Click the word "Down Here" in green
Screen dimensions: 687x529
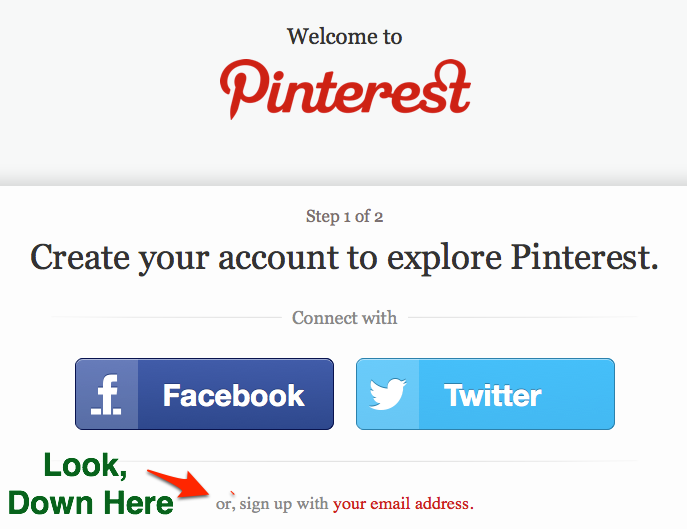pyautogui.click(x=90, y=502)
